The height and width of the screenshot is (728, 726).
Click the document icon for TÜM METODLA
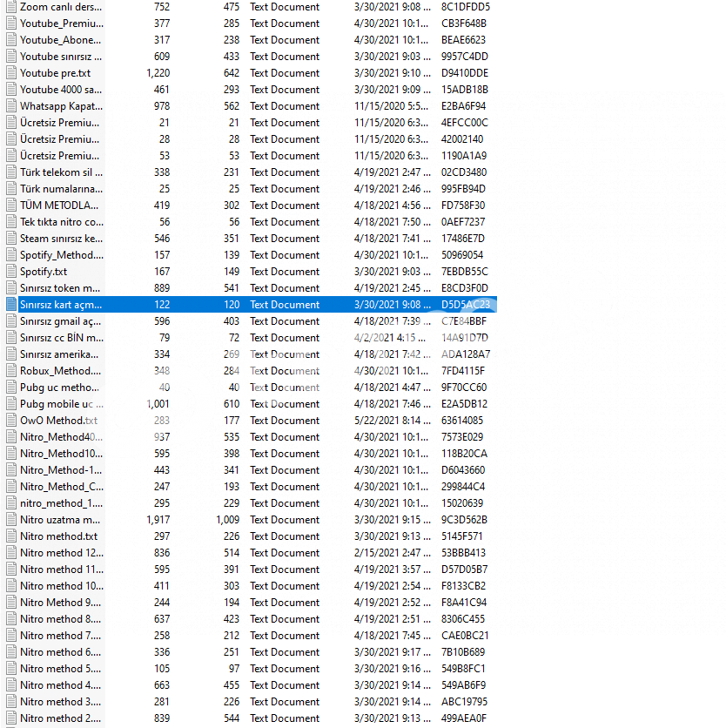point(11,206)
